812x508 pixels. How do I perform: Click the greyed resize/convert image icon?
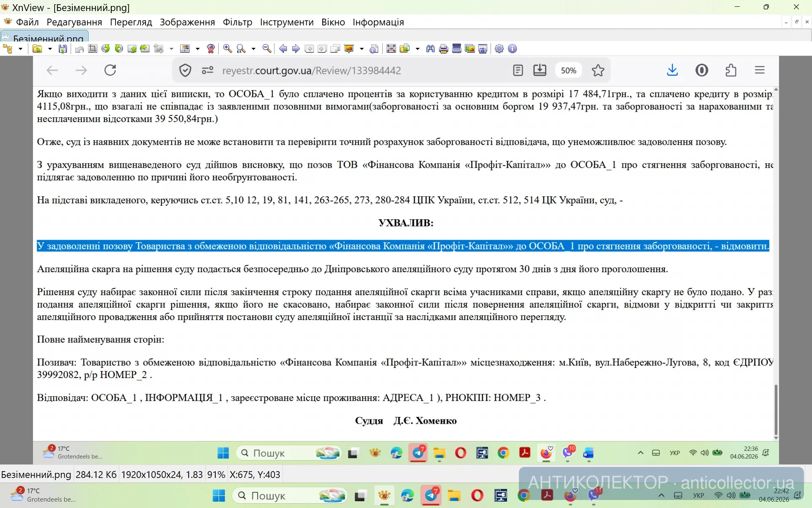(159, 49)
